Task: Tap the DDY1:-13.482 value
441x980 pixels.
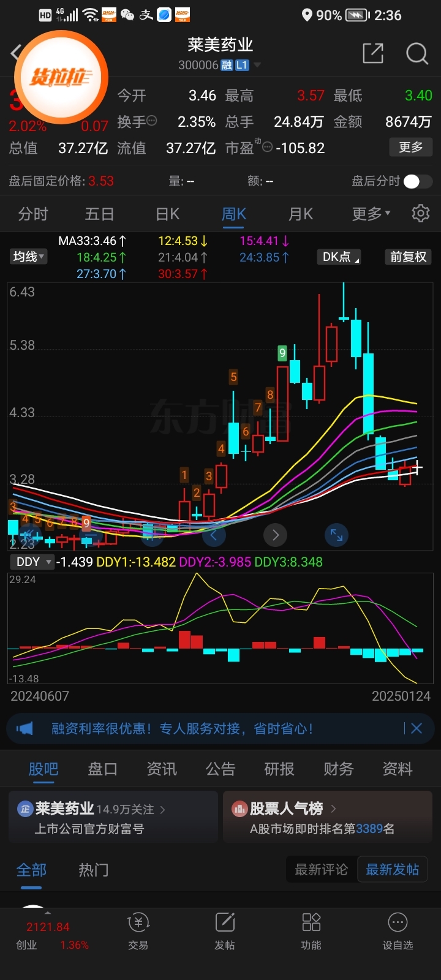Action: (136, 562)
